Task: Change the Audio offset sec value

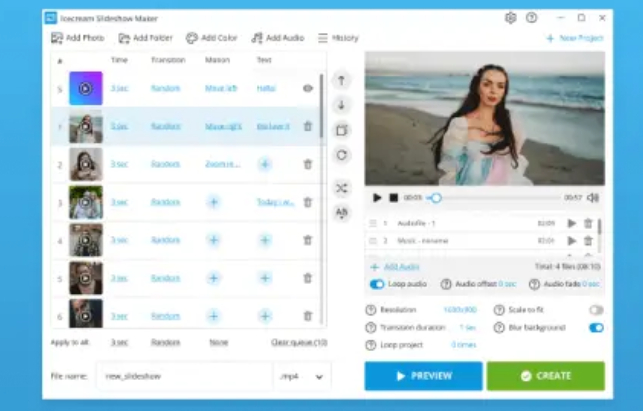Action: coord(507,284)
